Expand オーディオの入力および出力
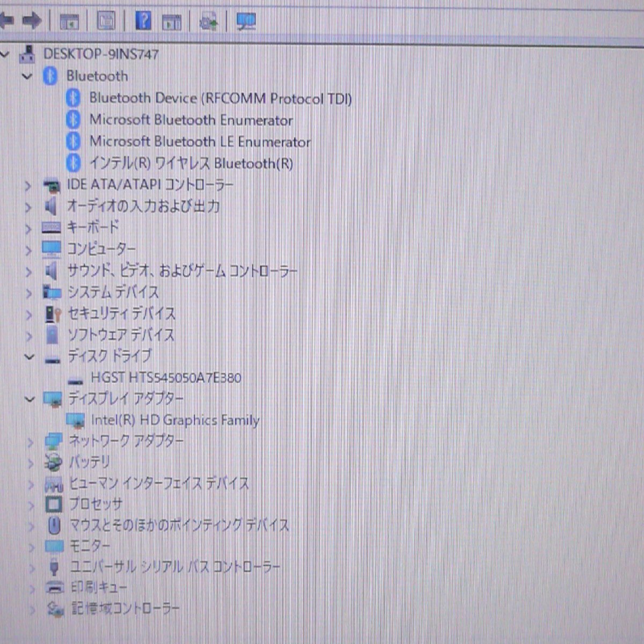The height and width of the screenshot is (644, 644). tap(28, 207)
